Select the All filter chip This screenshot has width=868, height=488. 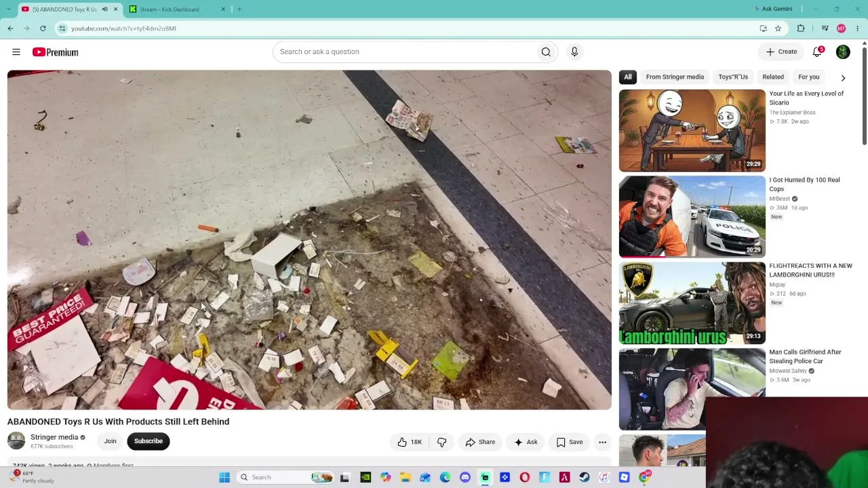click(x=628, y=77)
